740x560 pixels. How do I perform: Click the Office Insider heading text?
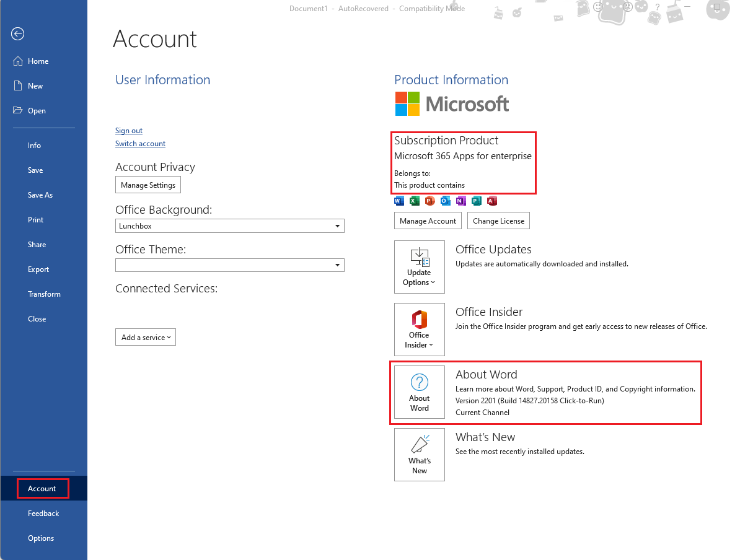tap(489, 312)
